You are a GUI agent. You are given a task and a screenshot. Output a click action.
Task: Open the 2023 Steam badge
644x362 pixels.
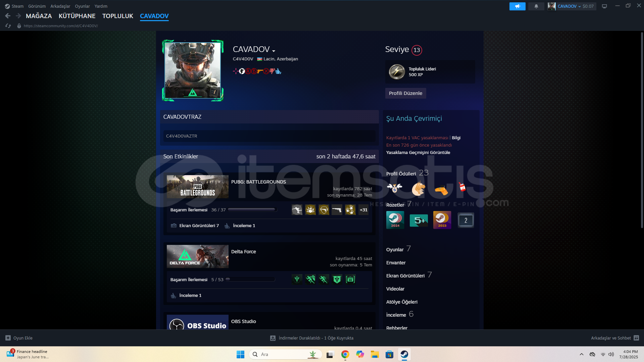(442, 220)
